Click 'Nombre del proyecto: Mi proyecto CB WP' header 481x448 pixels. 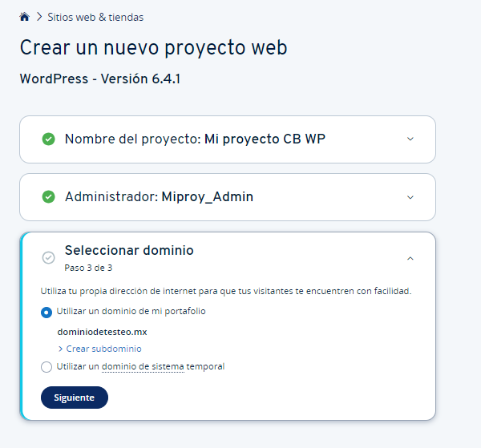click(x=195, y=139)
